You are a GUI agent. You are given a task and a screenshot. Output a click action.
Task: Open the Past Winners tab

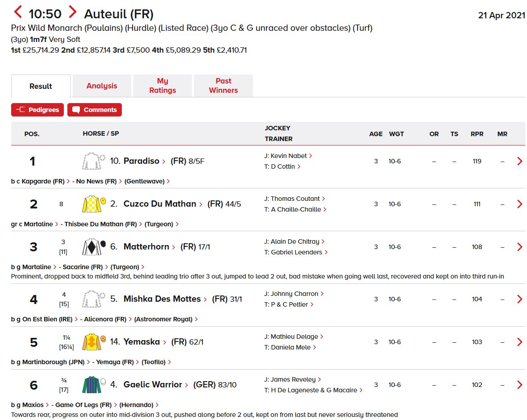[224, 86]
